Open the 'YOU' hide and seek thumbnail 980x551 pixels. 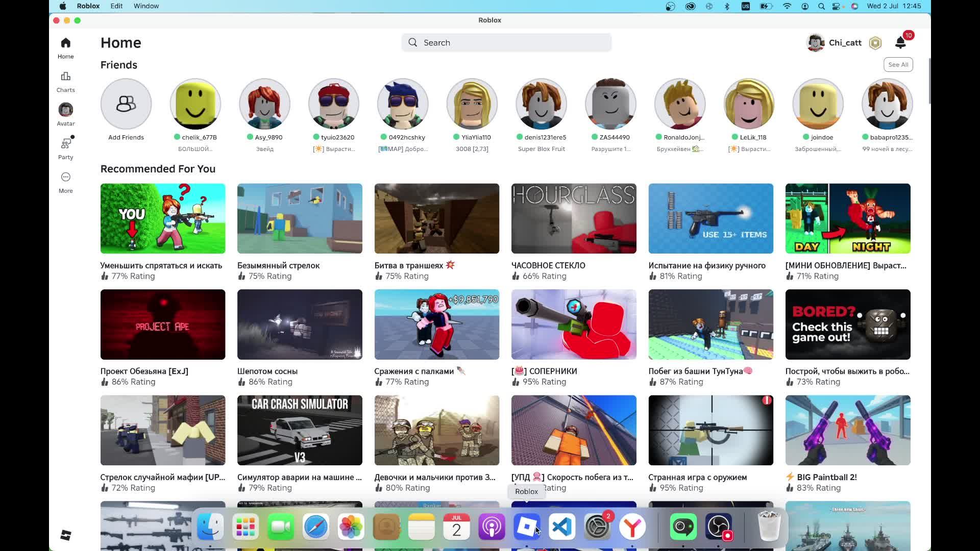[x=163, y=218]
